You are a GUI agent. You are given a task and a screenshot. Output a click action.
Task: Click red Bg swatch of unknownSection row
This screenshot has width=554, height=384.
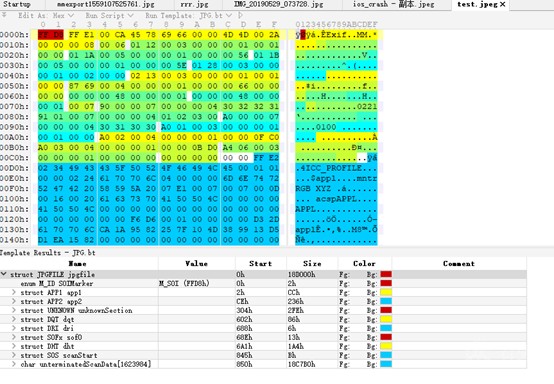pos(386,310)
